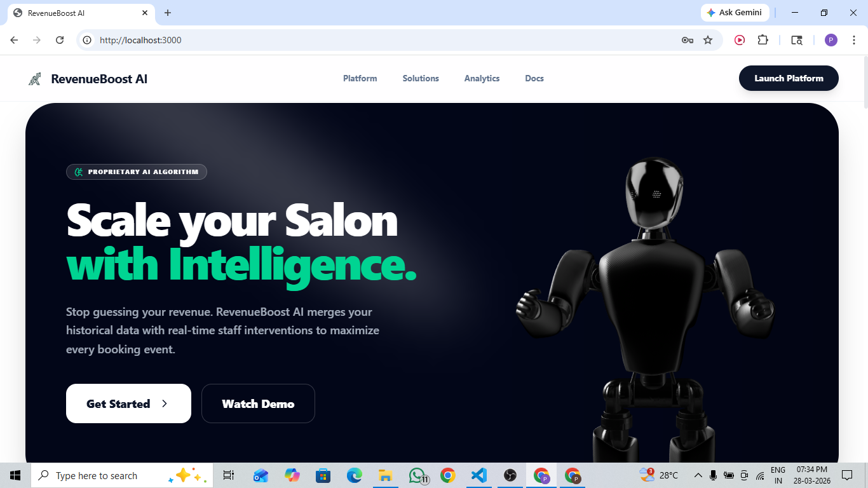Click the 'Stop guessing your revenue' paragraph
This screenshot has height=488, width=868.
point(222,330)
